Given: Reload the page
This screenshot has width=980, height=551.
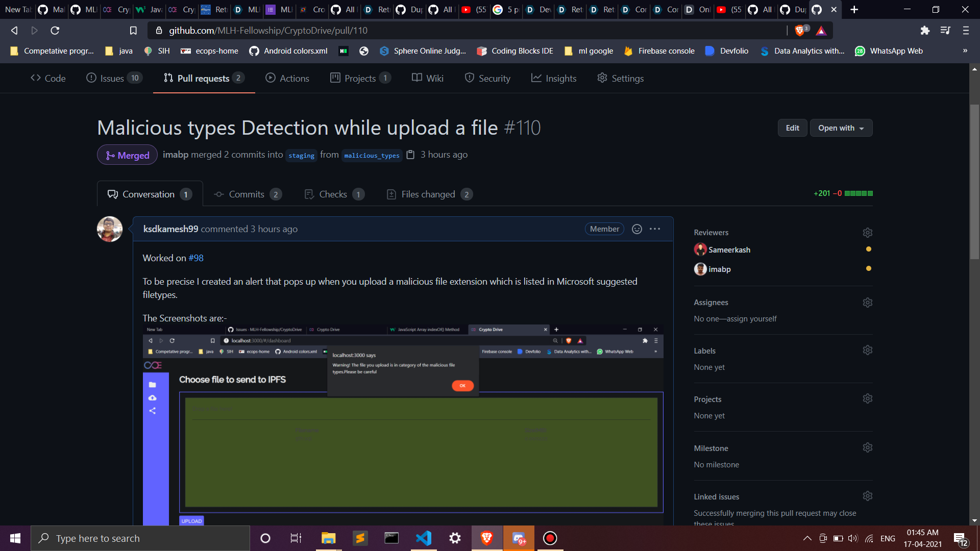Looking at the screenshot, I should (55, 31).
